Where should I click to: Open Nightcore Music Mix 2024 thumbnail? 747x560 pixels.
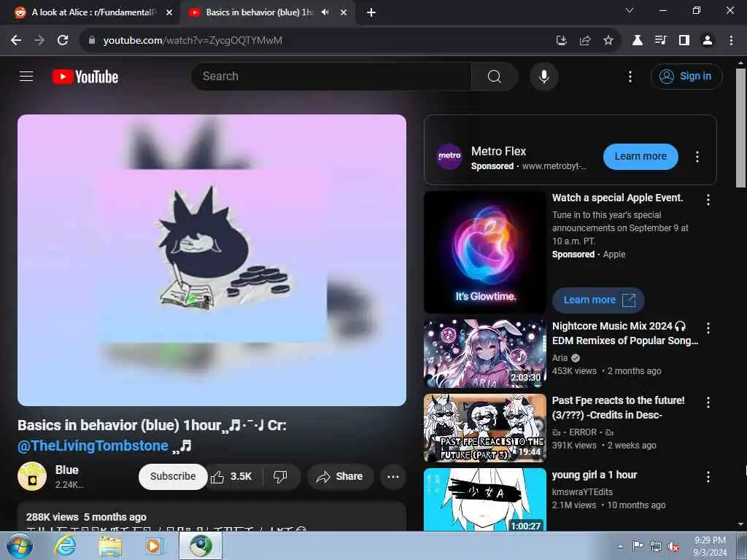pyautogui.click(x=484, y=354)
